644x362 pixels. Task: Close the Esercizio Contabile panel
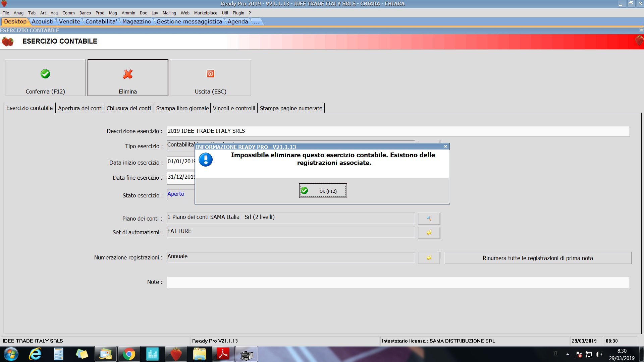click(641, 30)
